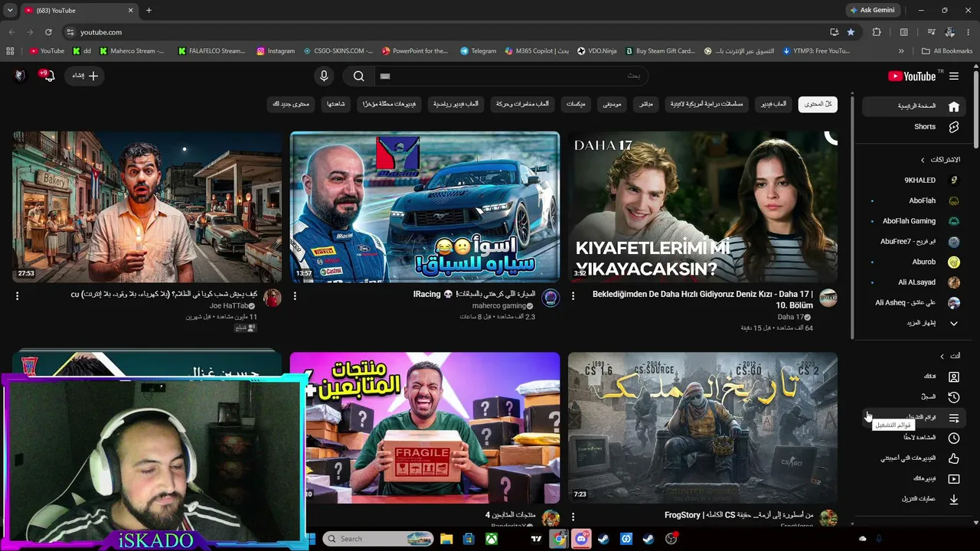The width and height of the screenshot is (980, 551).
Task: Select the كل المحتوى filter chip
Action: (x=818, y=104)
